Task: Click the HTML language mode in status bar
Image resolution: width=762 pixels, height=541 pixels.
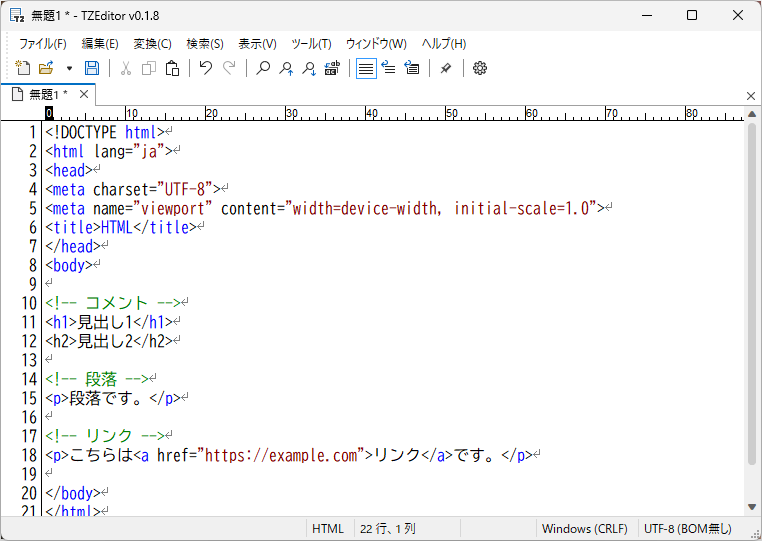Action: (x=328, y=529)
